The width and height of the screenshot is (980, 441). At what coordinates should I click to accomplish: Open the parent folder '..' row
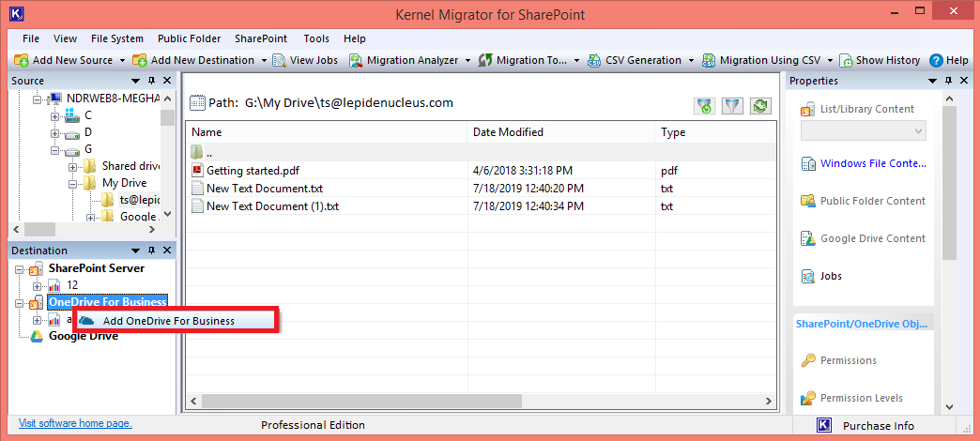click(x=481, y=152)
